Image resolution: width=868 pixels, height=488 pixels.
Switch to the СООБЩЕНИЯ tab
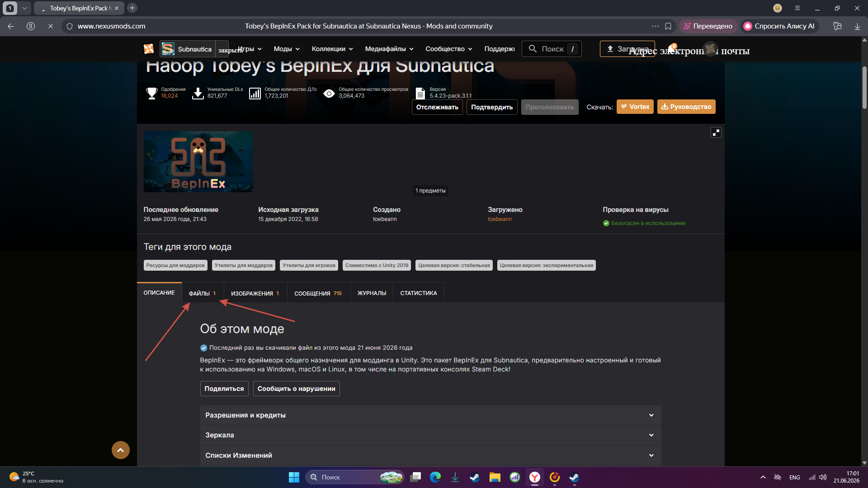pyautogui.click(x=318, y=293)
